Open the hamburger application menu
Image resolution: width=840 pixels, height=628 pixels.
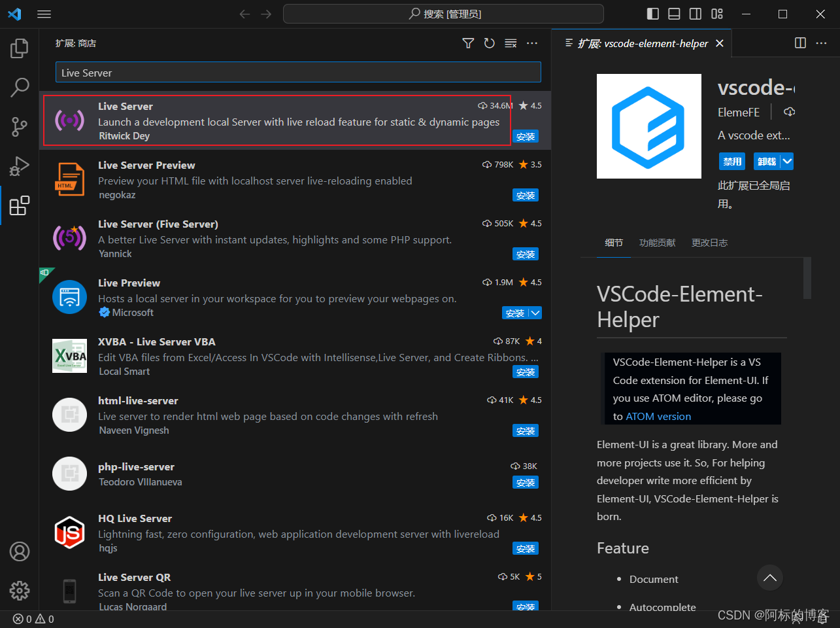(44, 13)
